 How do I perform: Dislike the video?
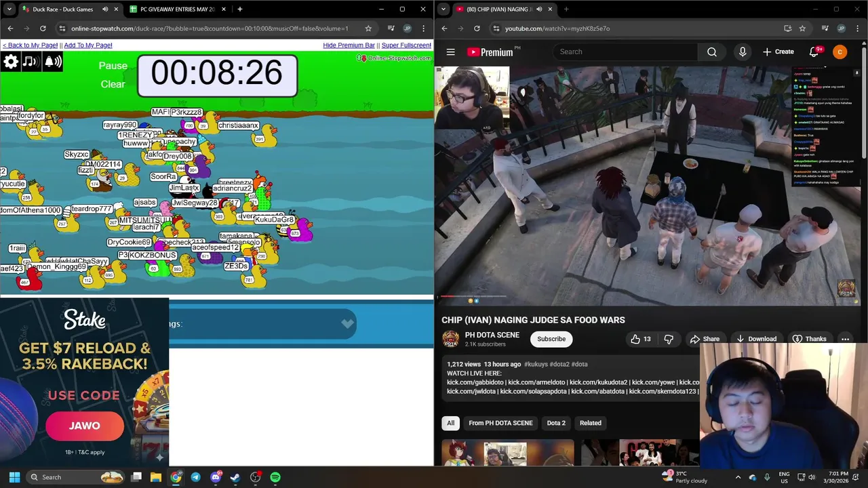(x=669, y=339)
